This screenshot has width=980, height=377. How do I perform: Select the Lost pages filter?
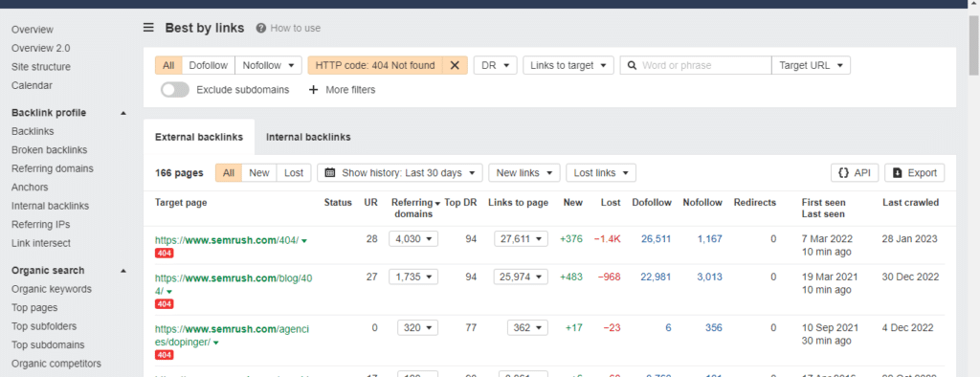click(x=294, y=173)
